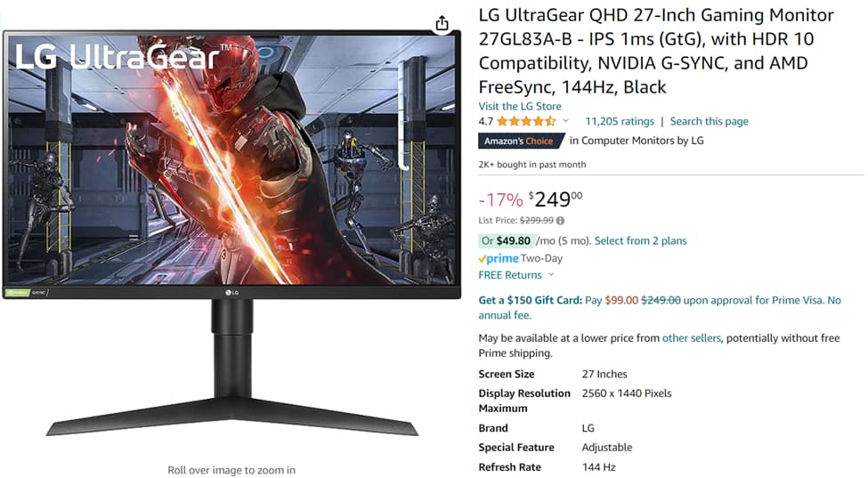Click the $249 price display
The image size is (868, 478).
556,199
